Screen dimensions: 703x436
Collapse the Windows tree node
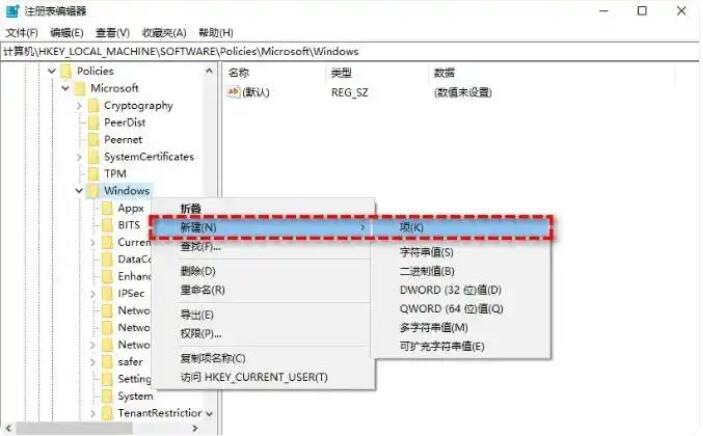tap(79, 191)
